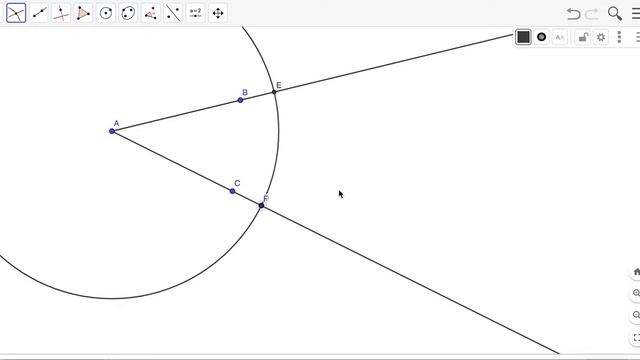Open the label style AA option

point(560,37)
